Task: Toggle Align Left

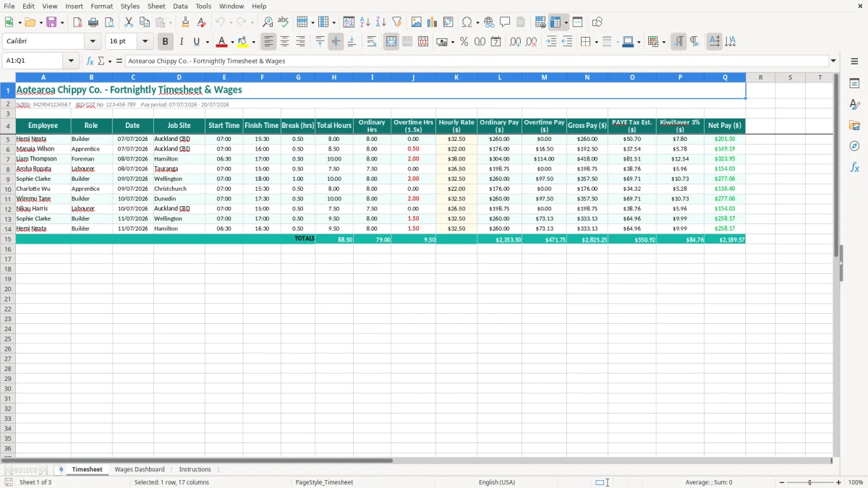Action: pyautogui.click(x=268, y=42)
